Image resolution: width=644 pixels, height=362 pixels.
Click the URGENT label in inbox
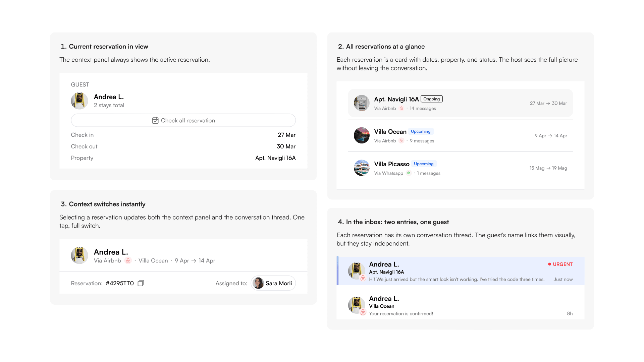[x=560, y=264]
